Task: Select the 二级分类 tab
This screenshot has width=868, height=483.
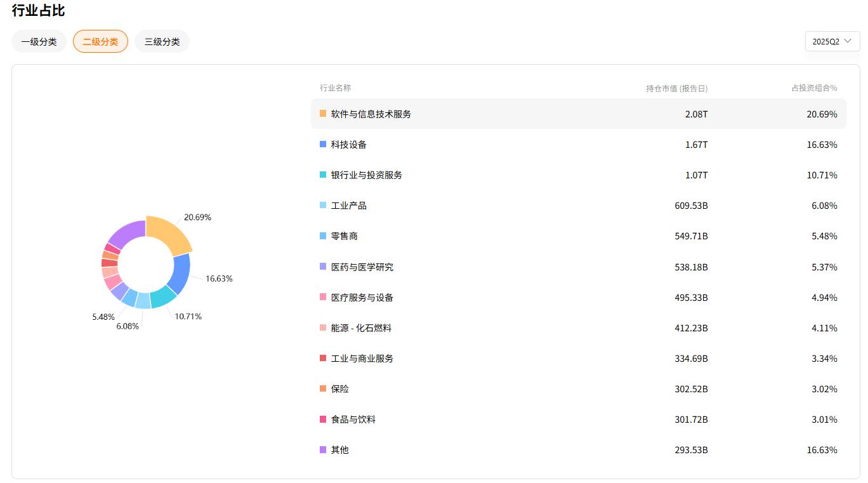Action: pos(100,42)
